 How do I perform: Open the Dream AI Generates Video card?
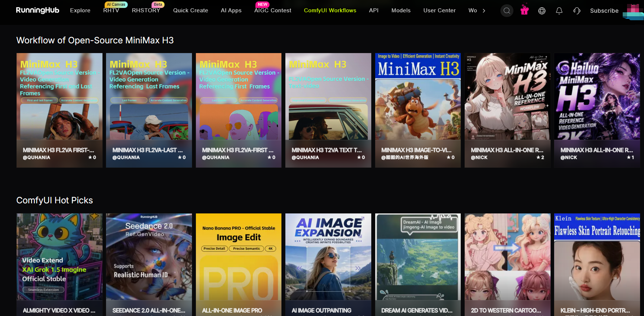click(x=418, y=265)
